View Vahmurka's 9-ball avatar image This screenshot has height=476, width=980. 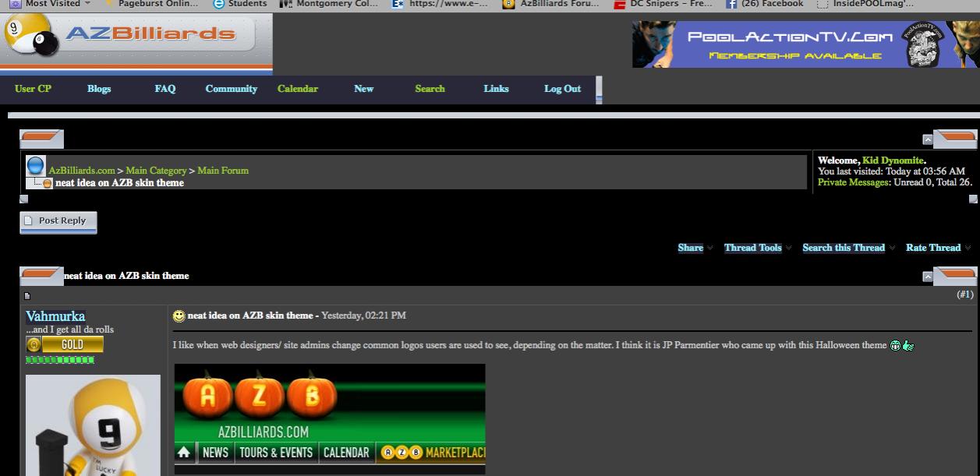(93, 425)
